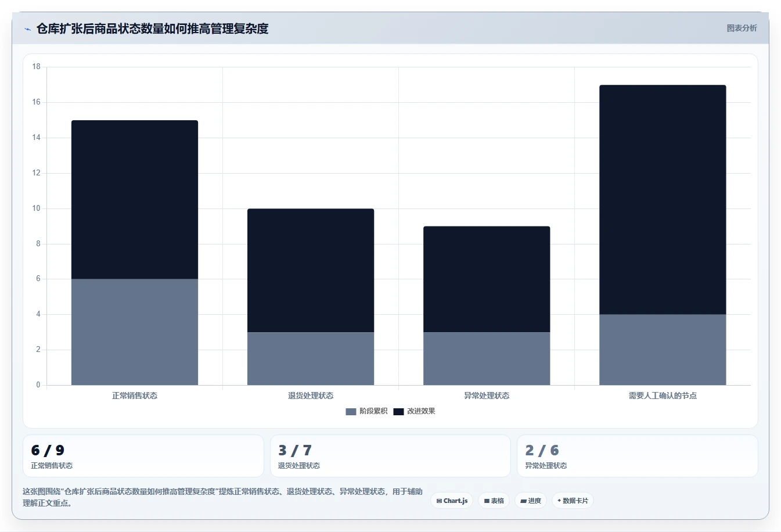Click the 表格 tag chip
This screenshot has height=532, width=781.
pos(494,501)
